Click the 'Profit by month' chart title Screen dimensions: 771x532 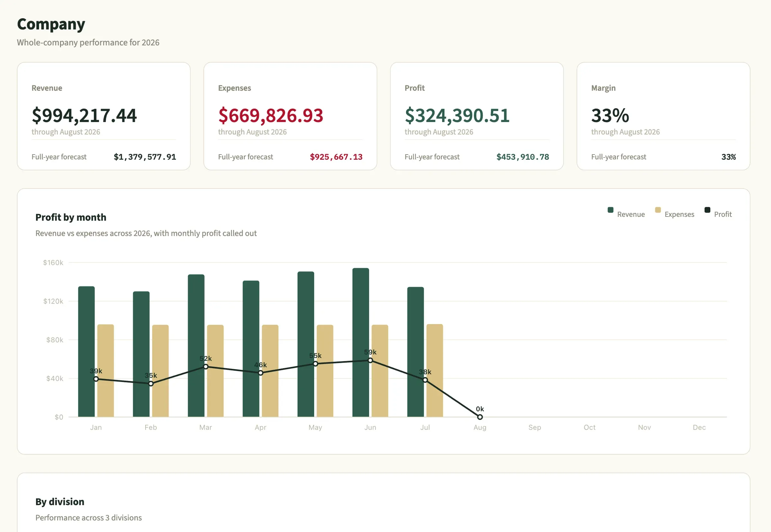tap(71, 217)
